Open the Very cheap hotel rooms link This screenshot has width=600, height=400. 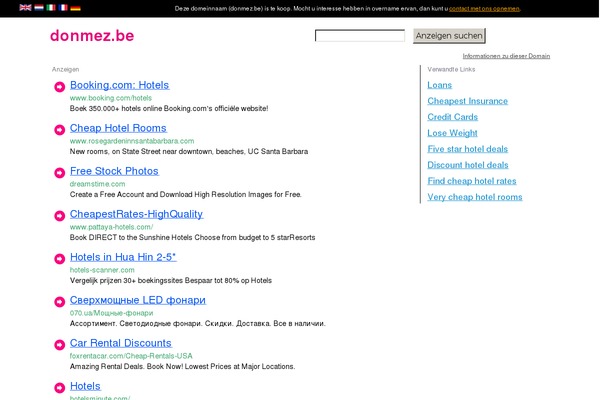point(475,197)
